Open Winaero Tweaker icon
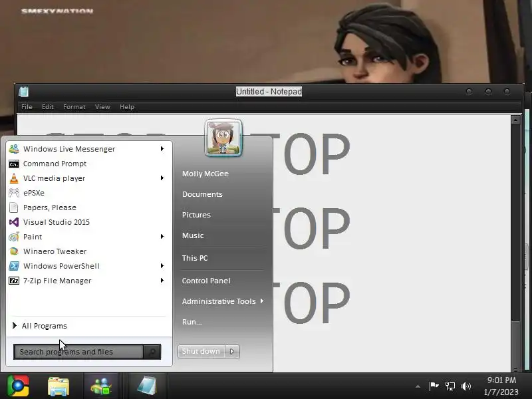 tap(14, 251)
